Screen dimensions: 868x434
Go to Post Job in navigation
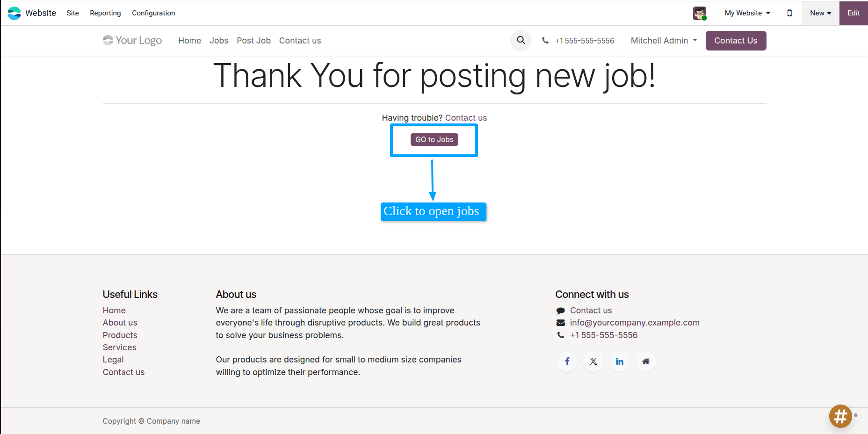point(253,41)
